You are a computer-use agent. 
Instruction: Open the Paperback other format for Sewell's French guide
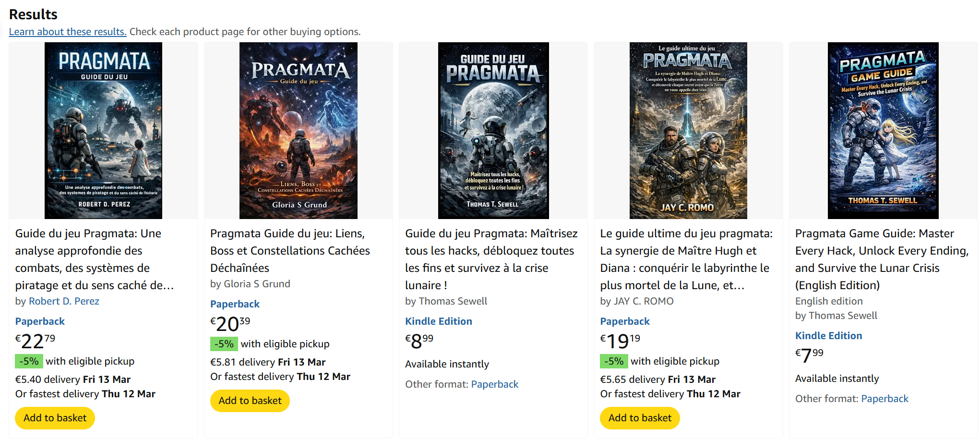[x=494, y=384]
